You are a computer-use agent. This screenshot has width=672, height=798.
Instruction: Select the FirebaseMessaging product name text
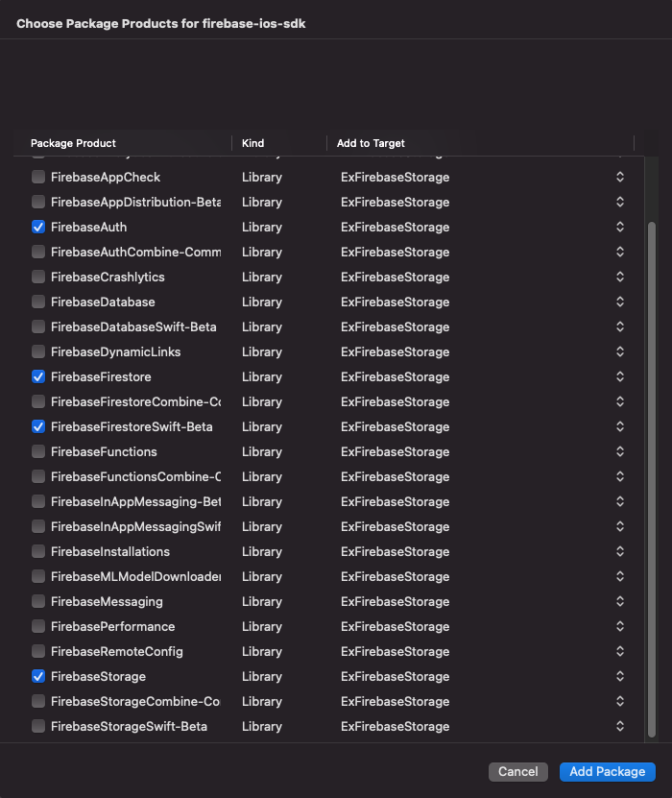click(x=107, y=601)
